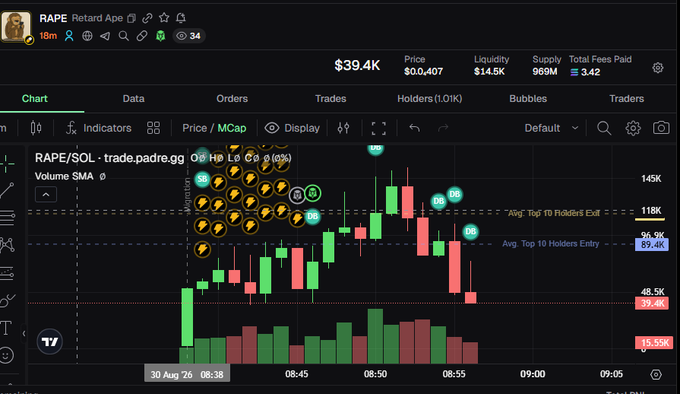Switch to the Data tab
This screenshot has height=394, width=680.
(134, 99)
